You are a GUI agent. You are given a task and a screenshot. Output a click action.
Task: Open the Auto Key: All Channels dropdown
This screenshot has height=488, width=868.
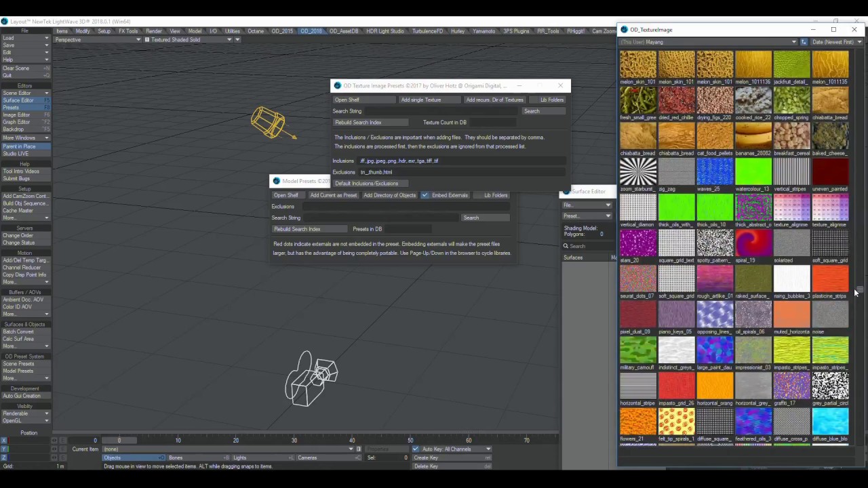456,449
